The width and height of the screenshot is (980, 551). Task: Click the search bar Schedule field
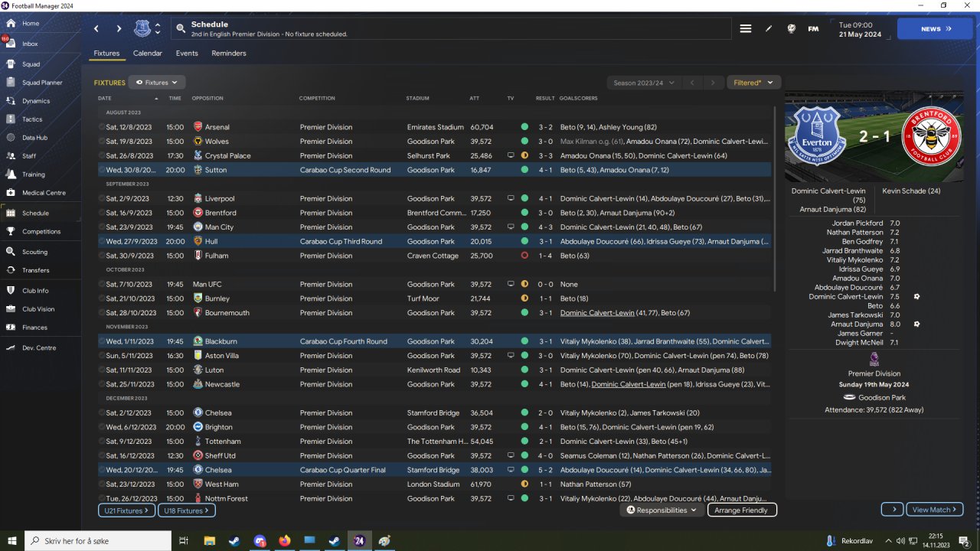click(451, 29)
